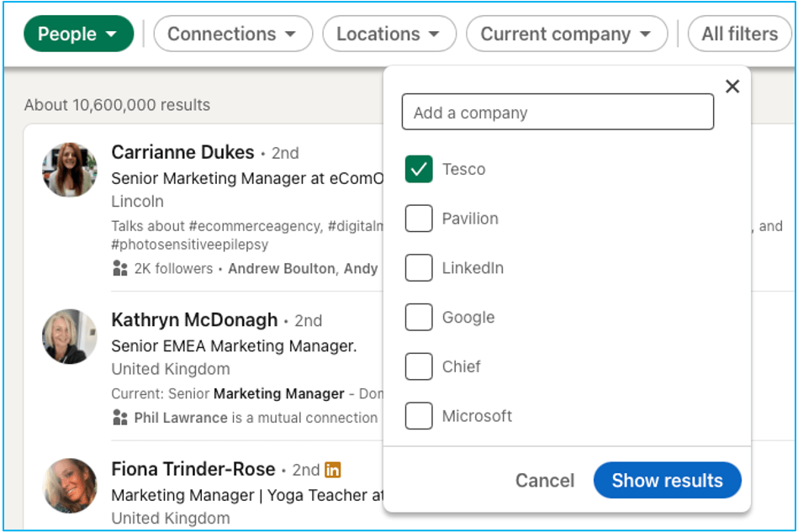798x532 pixels.
Task: Open the All filters panel
Action: pyautogui.click(x=739, y=34)
